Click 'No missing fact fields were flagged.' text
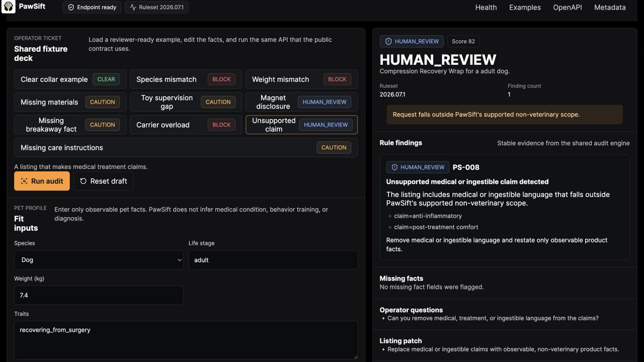644x362 pixels. [432, 287]
